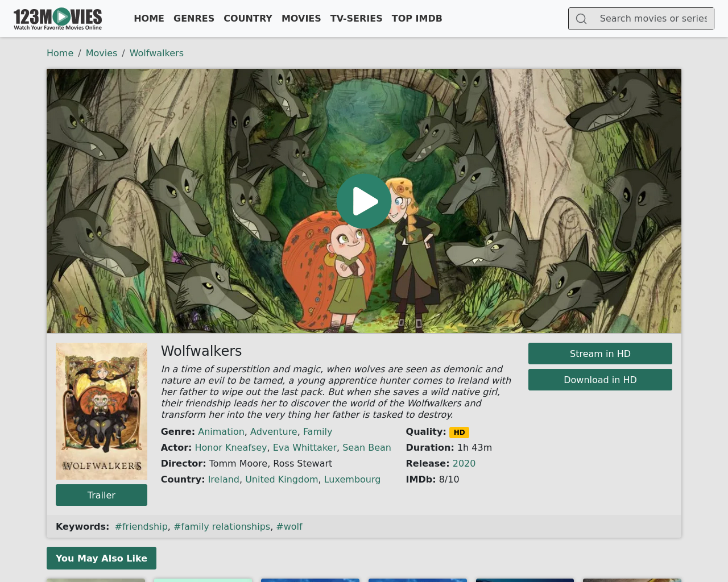Click the duration value 1h 43m
728x582 pixels.
click(474, 447)
